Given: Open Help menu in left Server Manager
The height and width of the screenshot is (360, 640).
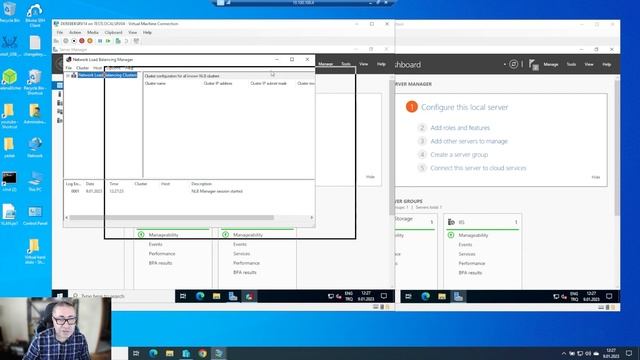Looking at the screenshot, I should coord(381,64).
